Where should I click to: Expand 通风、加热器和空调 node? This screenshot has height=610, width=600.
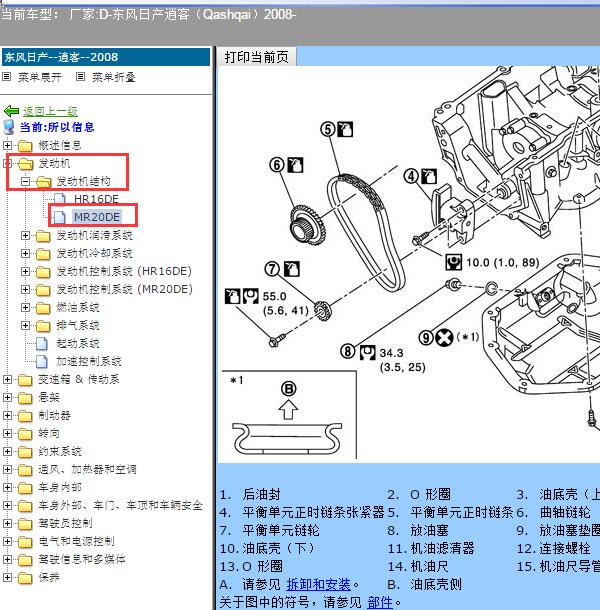(x=7, y=469)
